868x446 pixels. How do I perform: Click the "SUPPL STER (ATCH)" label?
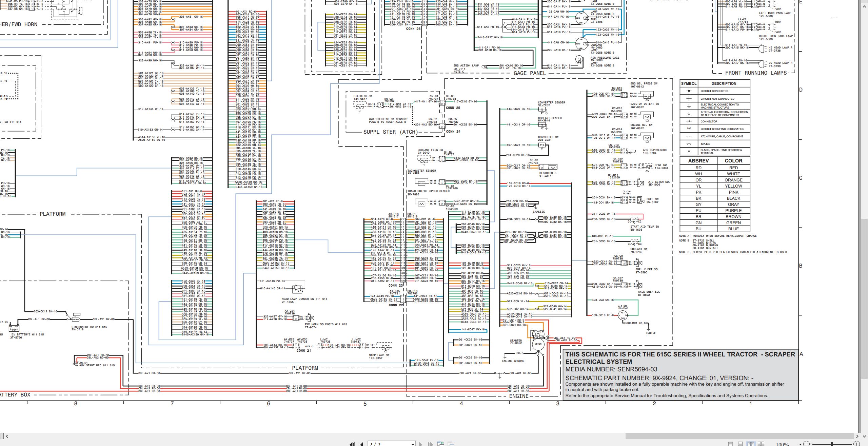391,132
